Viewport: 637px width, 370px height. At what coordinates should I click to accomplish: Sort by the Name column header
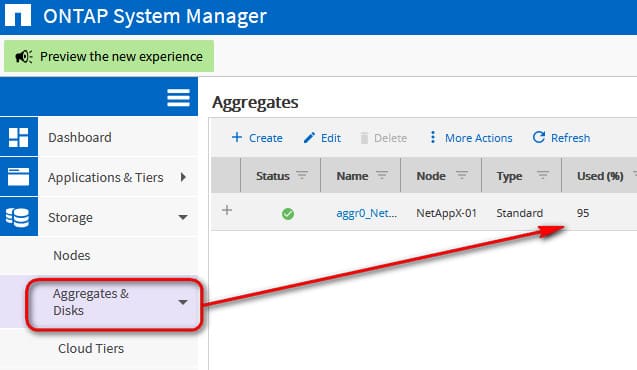coord(352,176)
